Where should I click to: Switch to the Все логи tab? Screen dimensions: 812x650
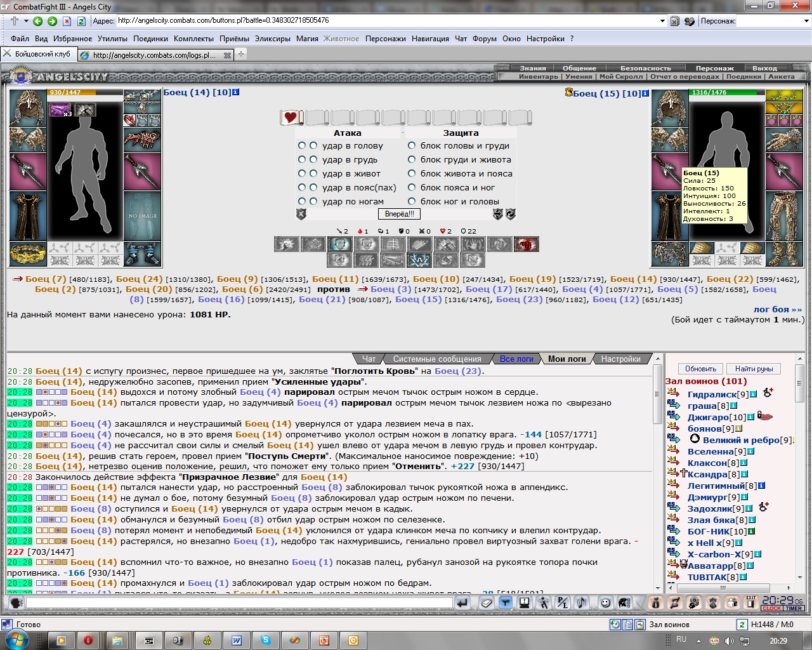click(516, 359)
